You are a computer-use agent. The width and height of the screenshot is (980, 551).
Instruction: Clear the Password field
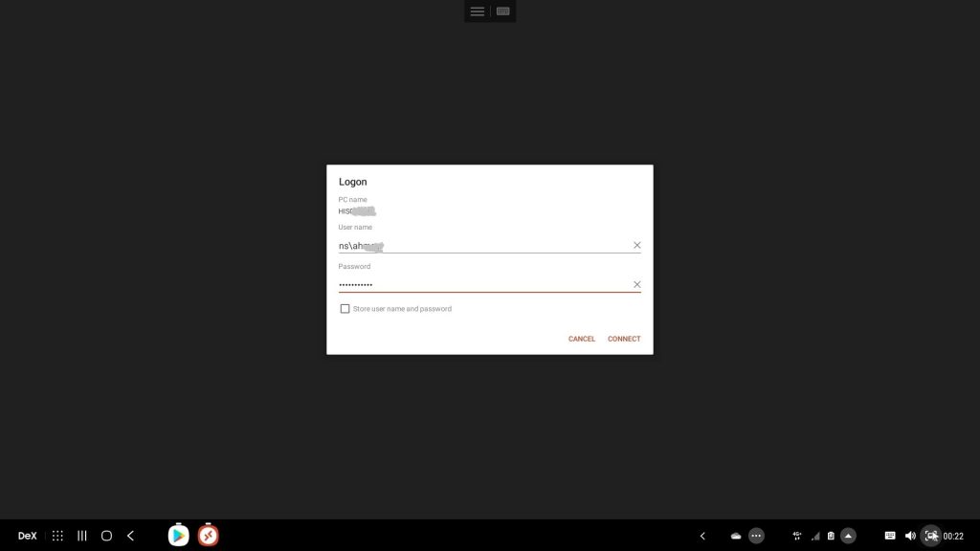pyautogui.click(x=636, y=285)
